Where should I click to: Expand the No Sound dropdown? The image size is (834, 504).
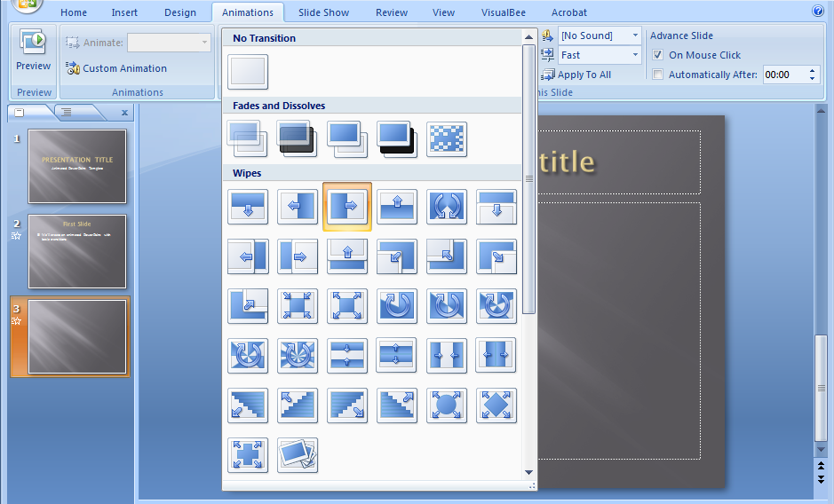[x=635, y=35]
